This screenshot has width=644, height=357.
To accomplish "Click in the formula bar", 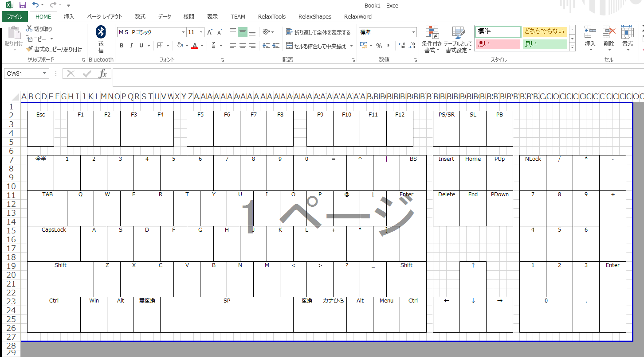I will (378, 77).
